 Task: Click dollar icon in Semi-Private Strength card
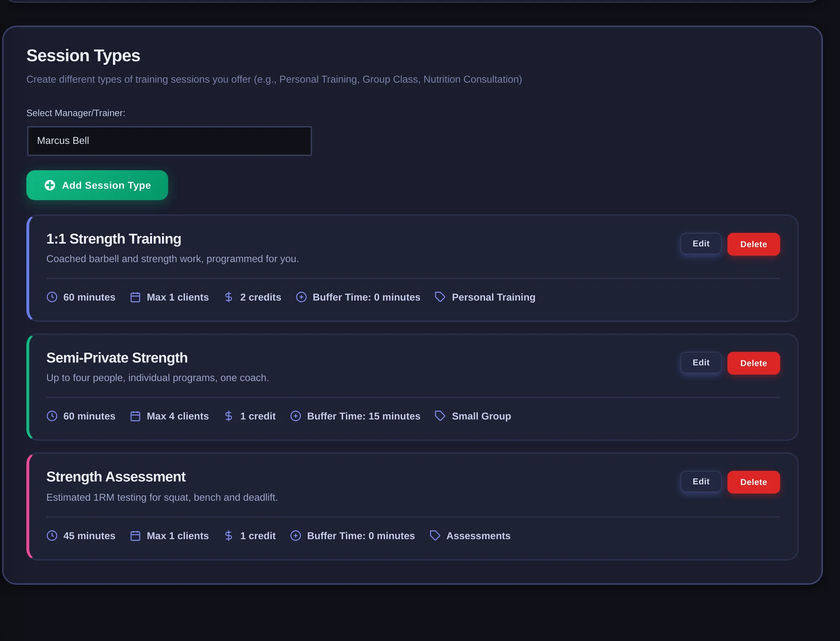click(x=228, y=416)
